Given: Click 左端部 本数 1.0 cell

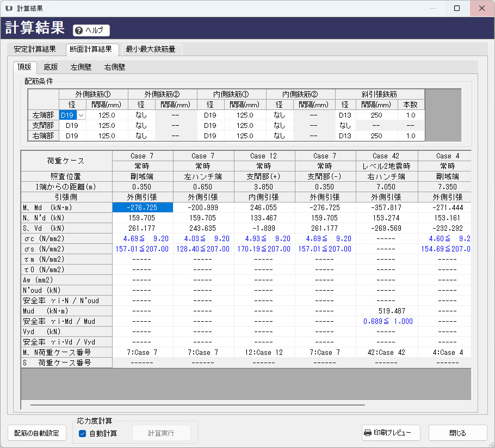Looking at the screenshot, I should pyautogui.click(x=411, y=115).
